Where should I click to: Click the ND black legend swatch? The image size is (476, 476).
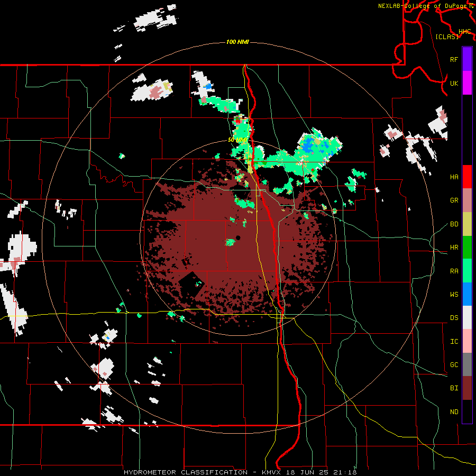(467, 411)
